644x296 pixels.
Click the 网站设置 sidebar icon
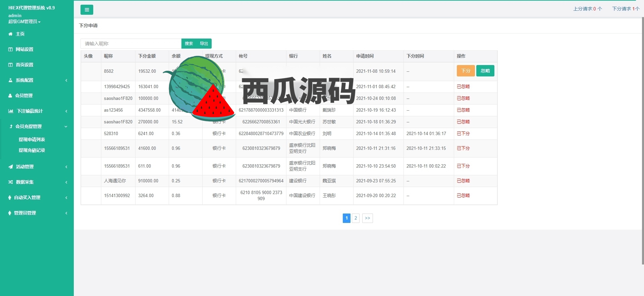(x=10, y=49)
